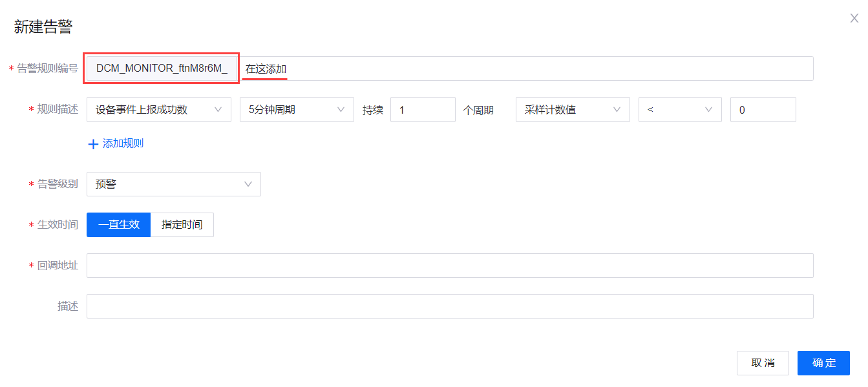
Task: Expand the 告警级别 dropdown showing 预警
Action: point(173,184)
